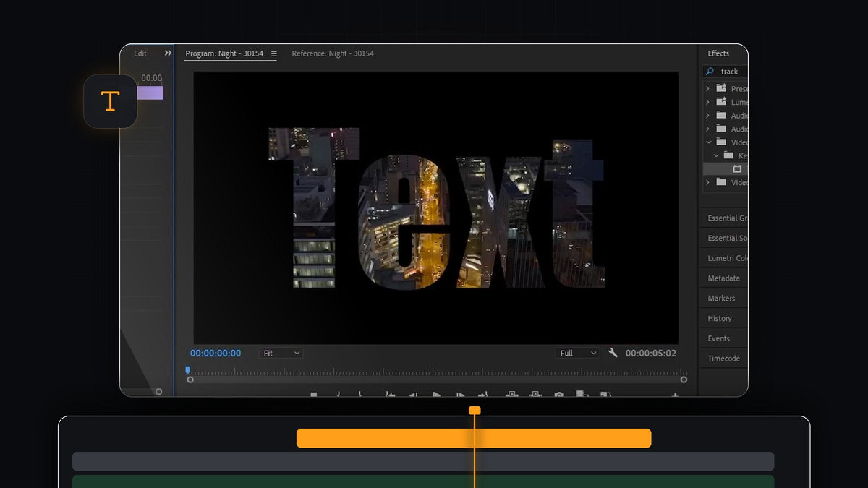Open the Program panel hamburger menu
Viewport: 868px width, 488px height.
[x=273, y=53]
